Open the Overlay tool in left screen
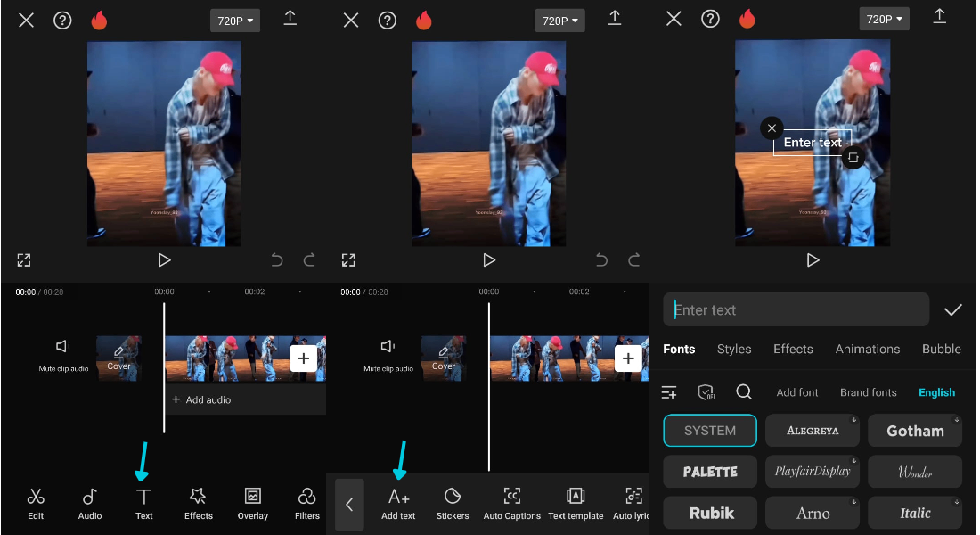 click(x=252, y=504)
